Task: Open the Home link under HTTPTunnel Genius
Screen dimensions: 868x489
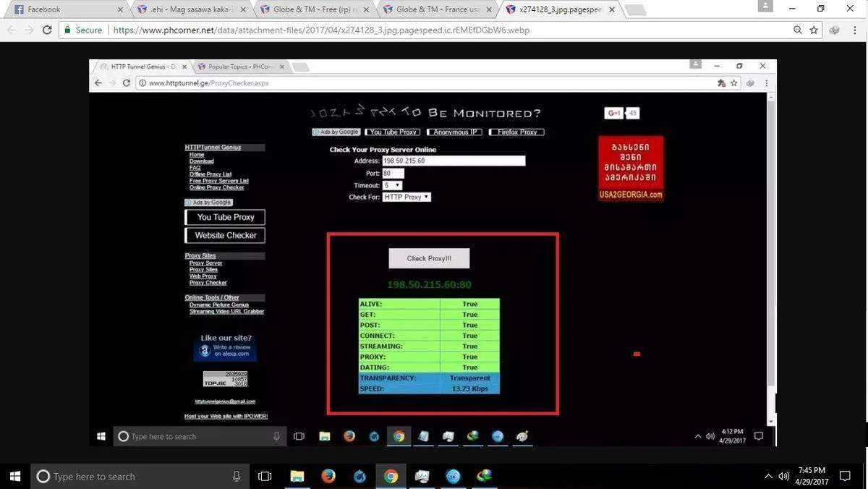Action: pos(197,155)
